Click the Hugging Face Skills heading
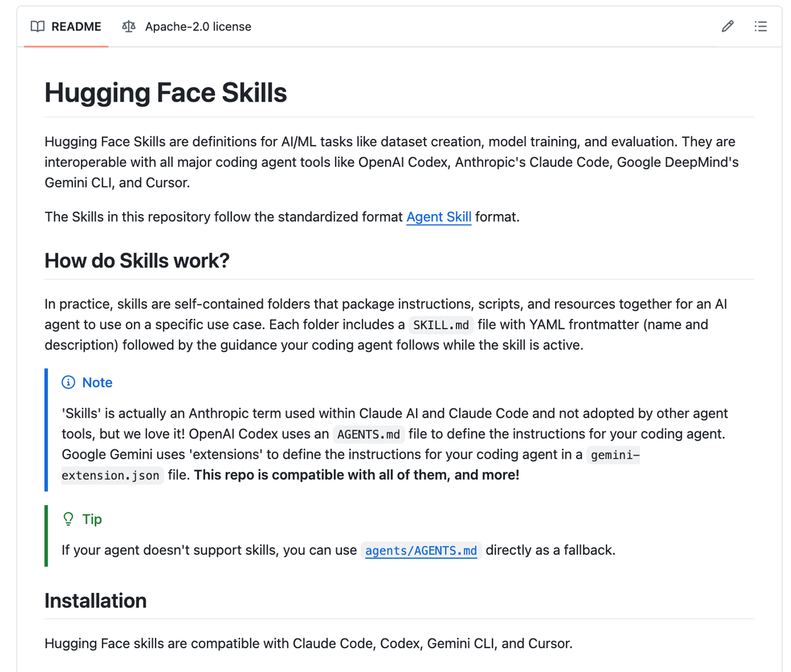The image size is (791, 672). (166, 92)
